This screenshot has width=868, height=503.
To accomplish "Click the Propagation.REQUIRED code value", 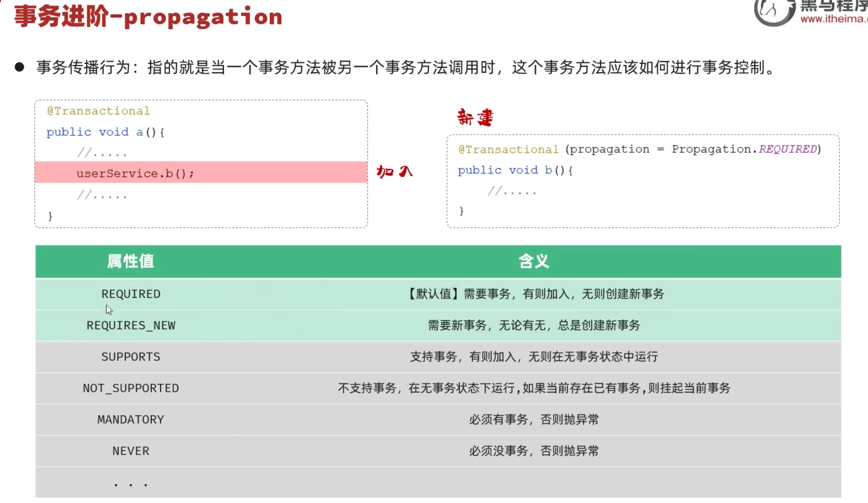I will (745, 149).
